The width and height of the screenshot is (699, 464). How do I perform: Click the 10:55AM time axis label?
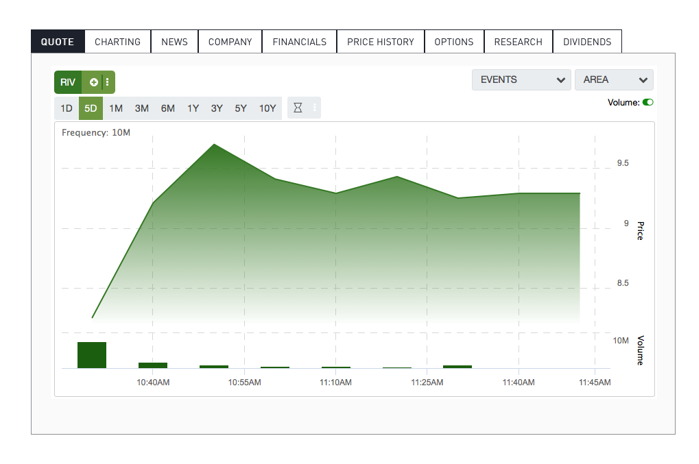click(x=244, y=382)
